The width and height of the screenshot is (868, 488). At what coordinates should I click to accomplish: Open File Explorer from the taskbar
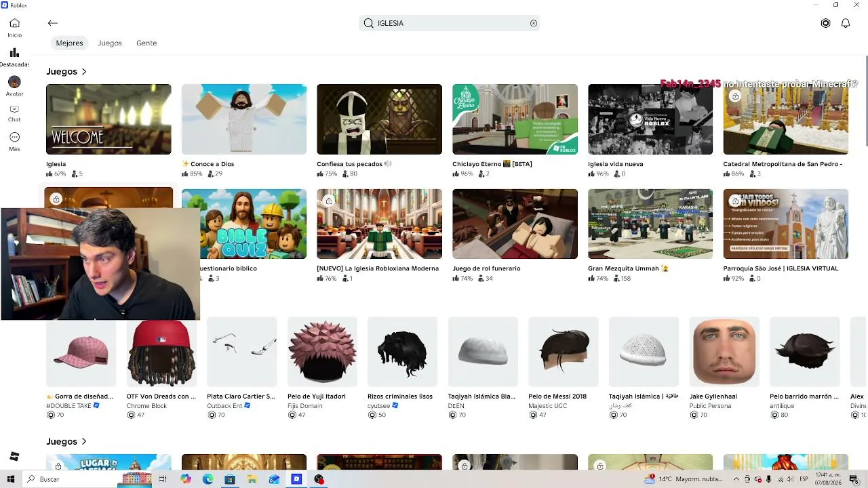252,479
